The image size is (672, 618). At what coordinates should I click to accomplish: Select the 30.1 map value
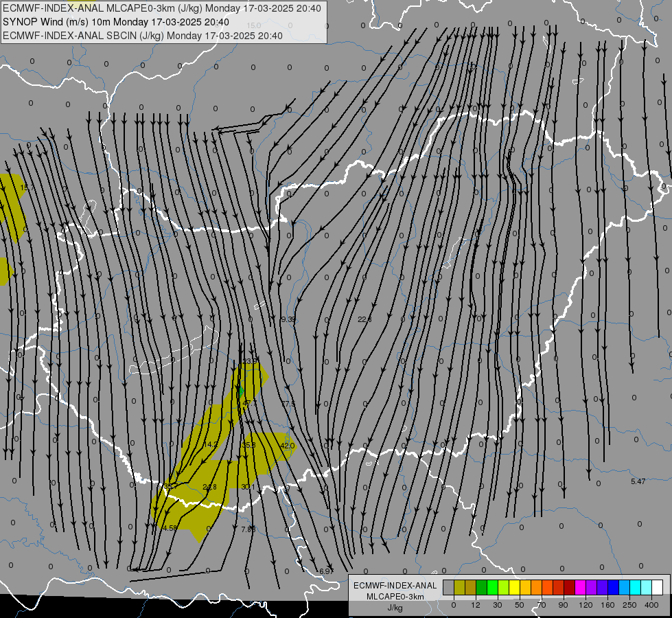(248, 487)
